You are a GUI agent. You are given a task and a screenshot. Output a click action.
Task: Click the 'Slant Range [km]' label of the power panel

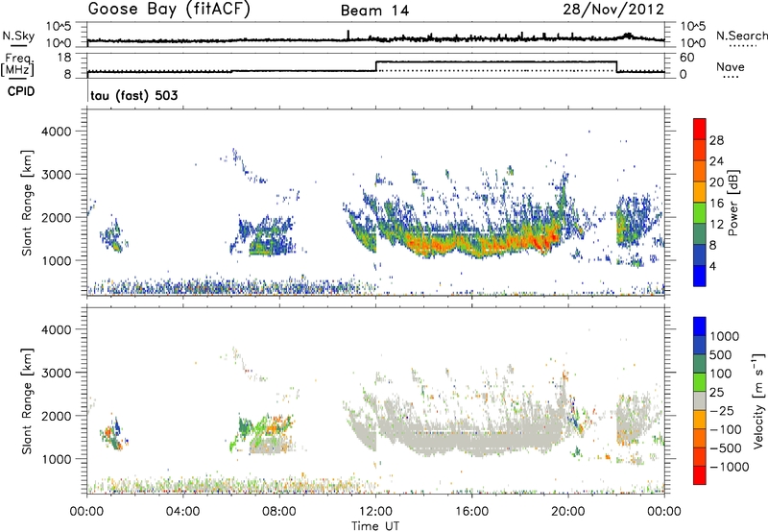tap(28, 203)
